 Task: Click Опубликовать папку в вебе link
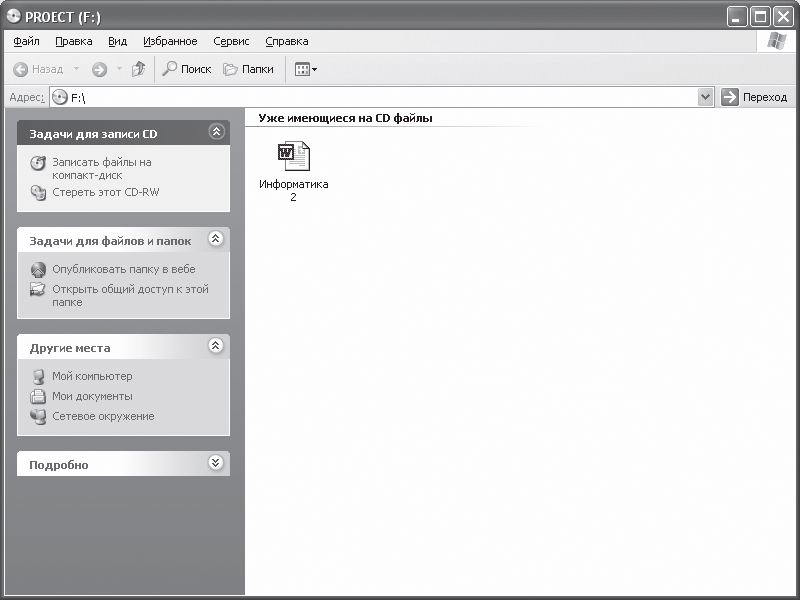coord(123,269)
